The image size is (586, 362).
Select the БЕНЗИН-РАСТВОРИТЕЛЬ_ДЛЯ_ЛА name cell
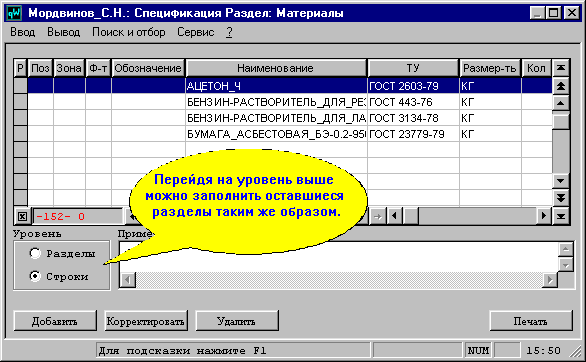point(276,118)
